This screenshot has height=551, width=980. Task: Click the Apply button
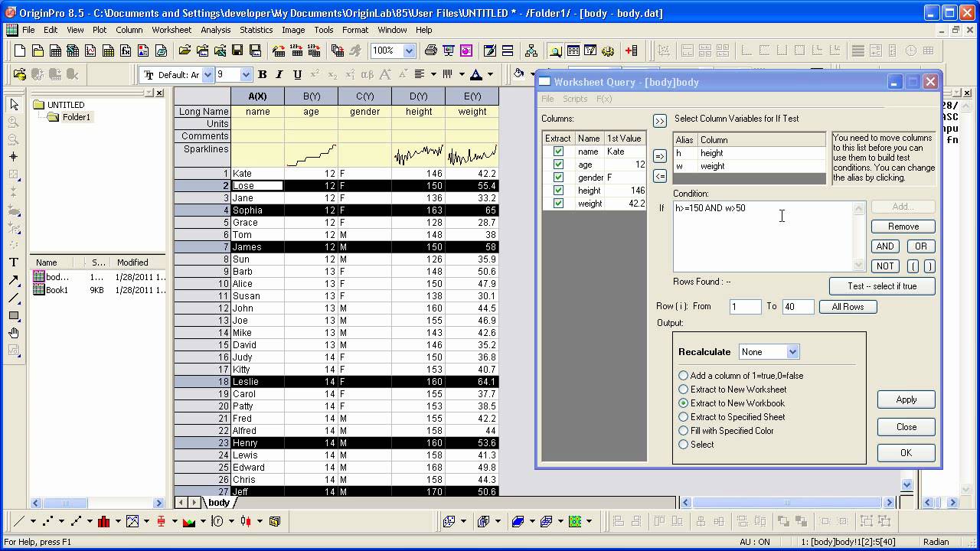click(906, 399)
